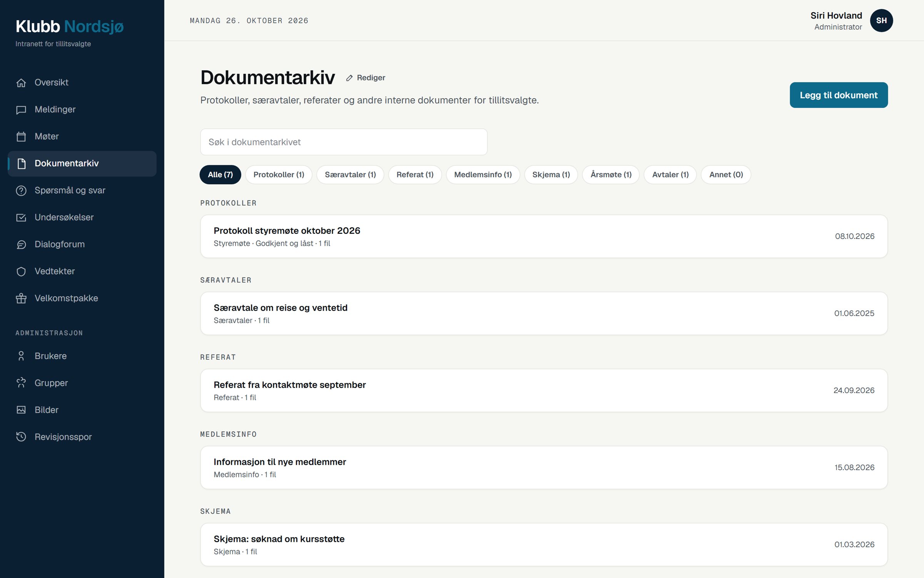Click the Rediger link next to title
This screenshot has height=578, width=924.
tap(366, 78)
